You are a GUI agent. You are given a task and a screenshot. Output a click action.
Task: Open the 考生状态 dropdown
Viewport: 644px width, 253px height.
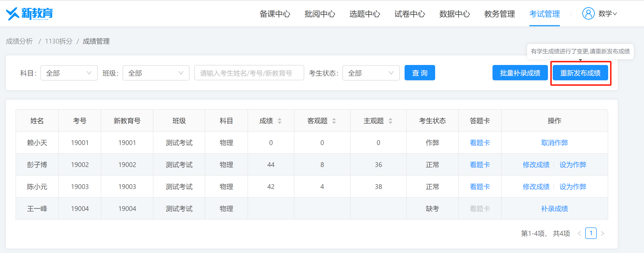(x=371, y=73)
